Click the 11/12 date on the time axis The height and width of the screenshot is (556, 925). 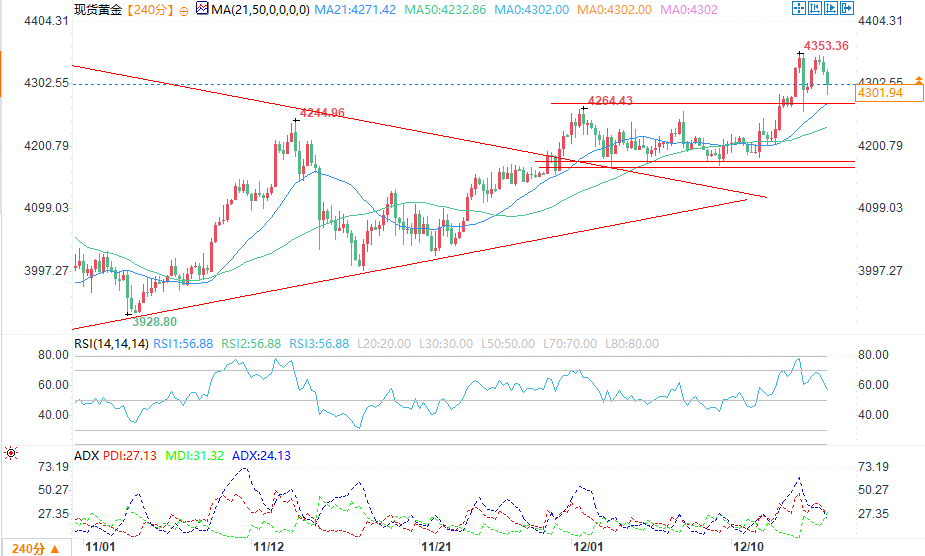[x=268, y=547]
